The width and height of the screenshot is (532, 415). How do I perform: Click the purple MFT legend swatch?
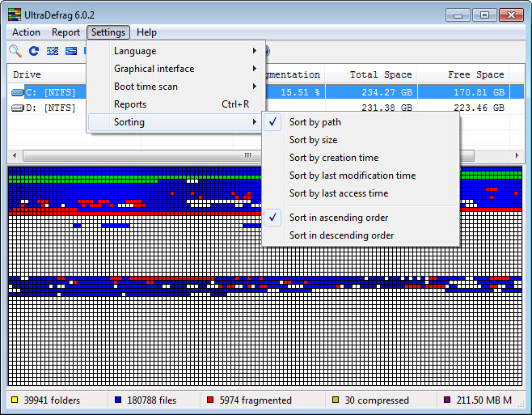coord(447,400)
